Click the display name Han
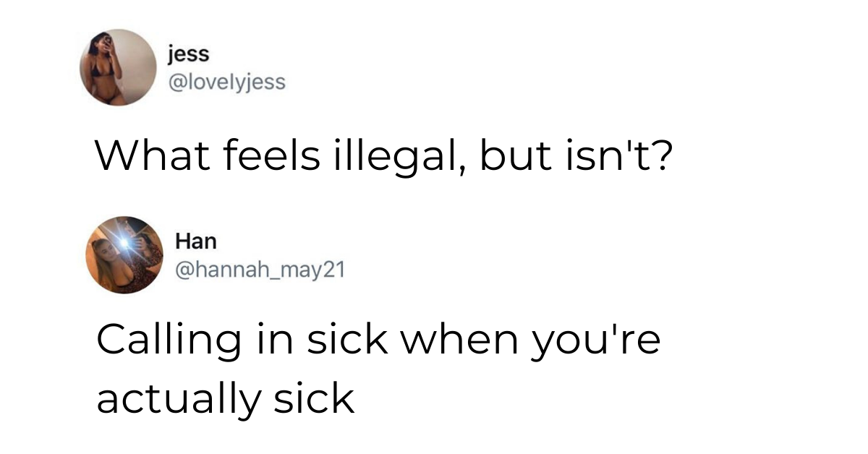 [x=195, y=241]
